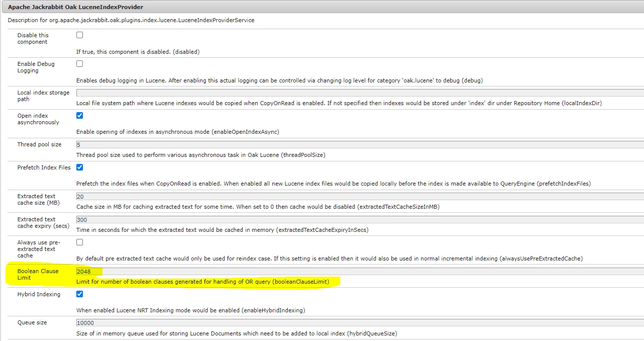Click the cache expiry field showing 300

[360, 219]
